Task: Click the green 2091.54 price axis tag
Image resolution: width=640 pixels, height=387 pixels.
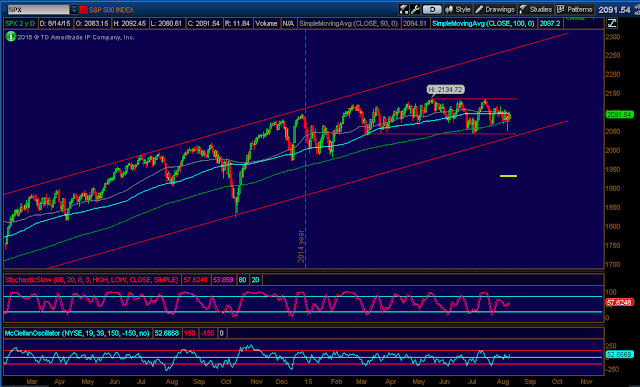Action: (620, 115)
